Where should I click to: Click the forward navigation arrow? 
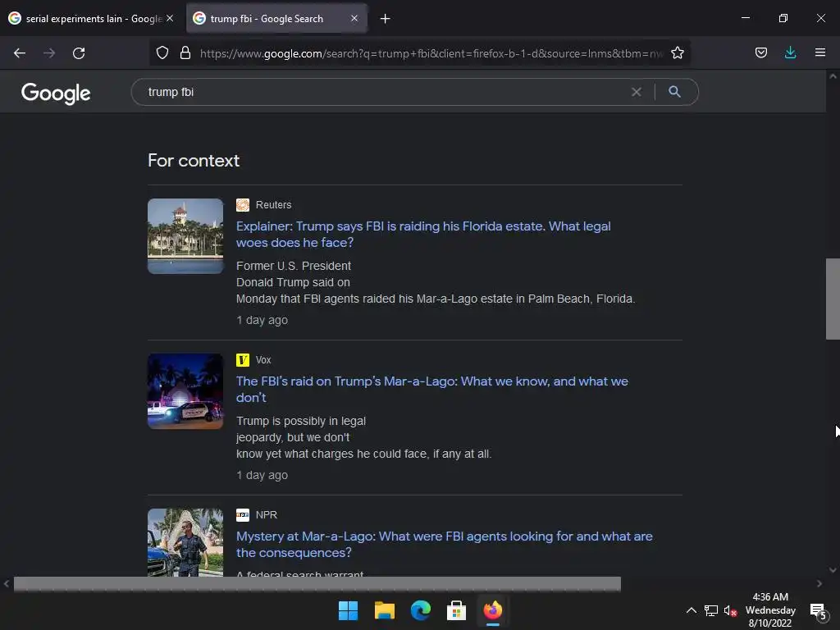[x=49, y=53]
